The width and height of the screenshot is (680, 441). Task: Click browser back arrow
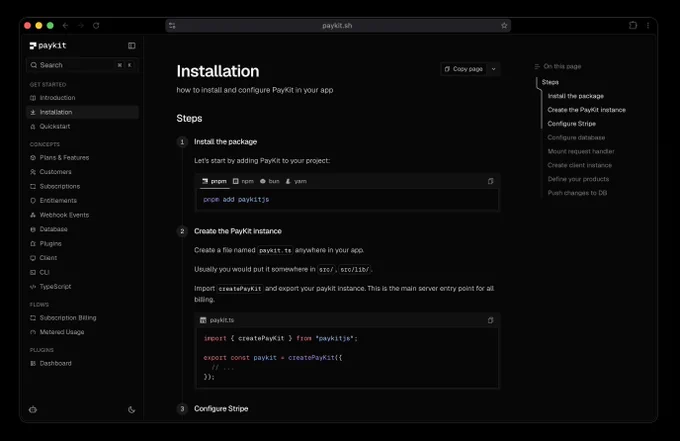65,26
